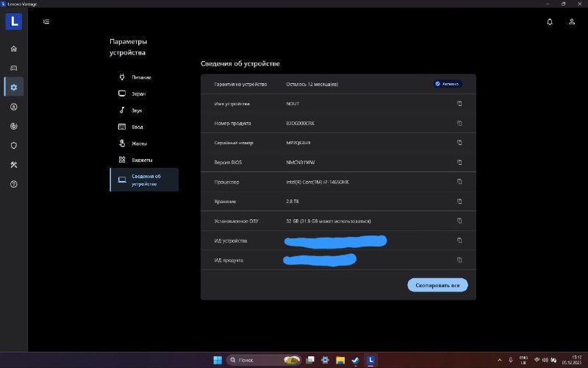Click the BIOS version NMCN31WW
Screen dimensions: 588x368
[301, 163]
